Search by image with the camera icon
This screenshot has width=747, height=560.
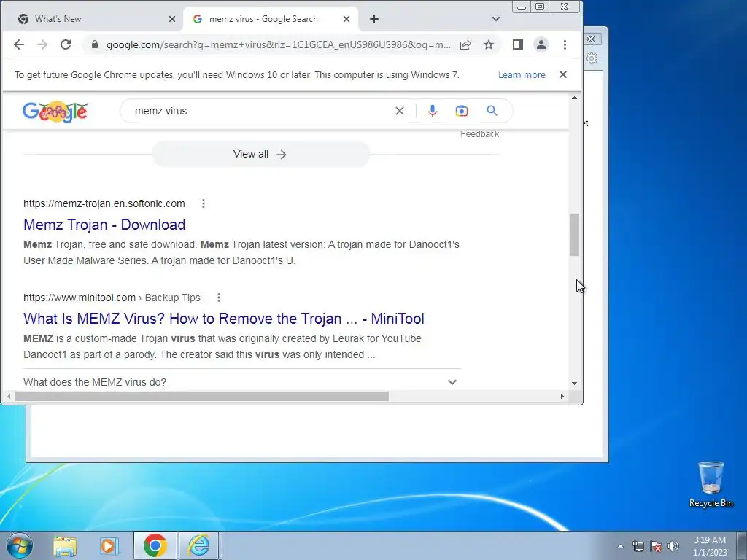tap(461, 111)
